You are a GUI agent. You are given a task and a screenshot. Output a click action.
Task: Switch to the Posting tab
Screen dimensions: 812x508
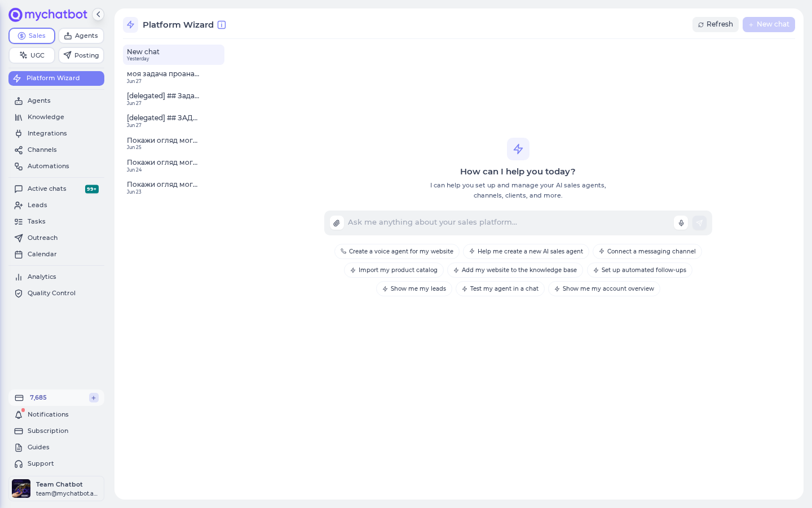pos(81,55)
